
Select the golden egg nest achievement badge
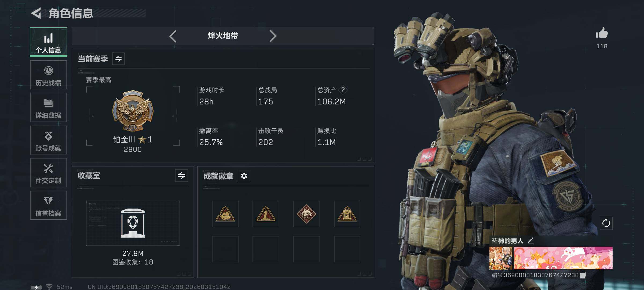tap(225, 214)
